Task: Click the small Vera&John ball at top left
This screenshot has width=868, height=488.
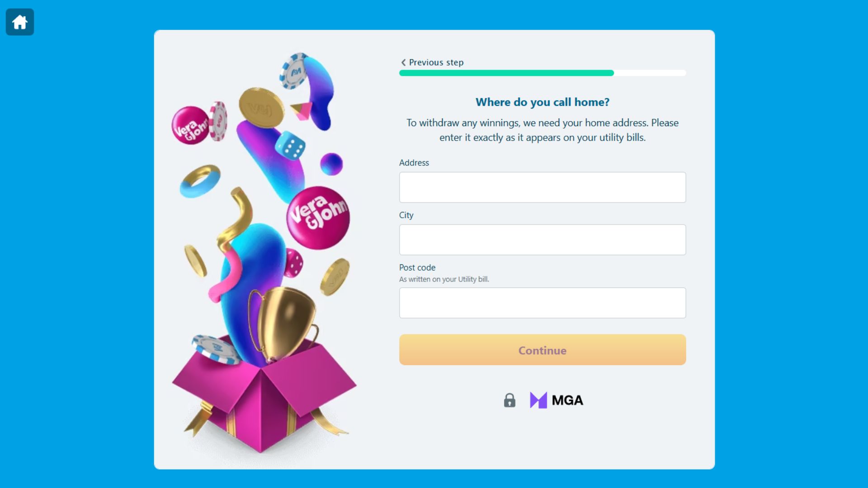Action: (191, 125)
